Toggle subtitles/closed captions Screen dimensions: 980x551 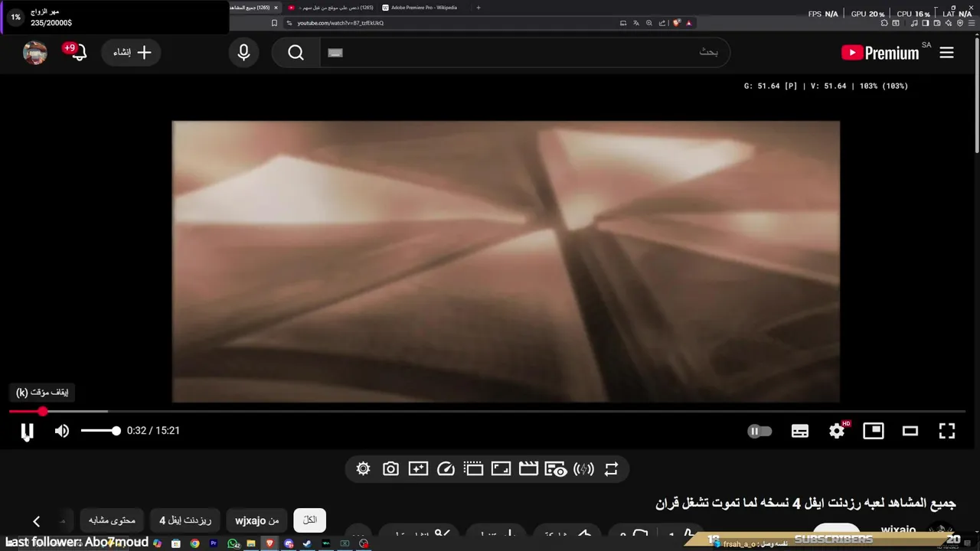[x=800, y=431]
